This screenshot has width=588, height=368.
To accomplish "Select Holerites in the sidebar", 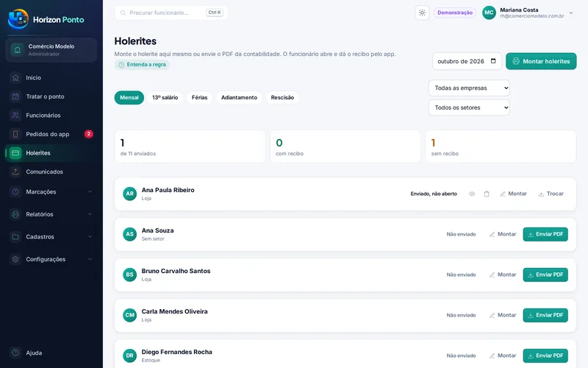I will pyautogui.click(x=51, y=153).
